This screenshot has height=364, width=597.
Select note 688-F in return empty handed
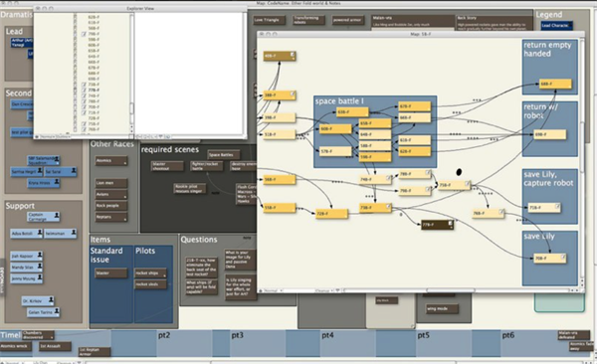click(555, 84)
